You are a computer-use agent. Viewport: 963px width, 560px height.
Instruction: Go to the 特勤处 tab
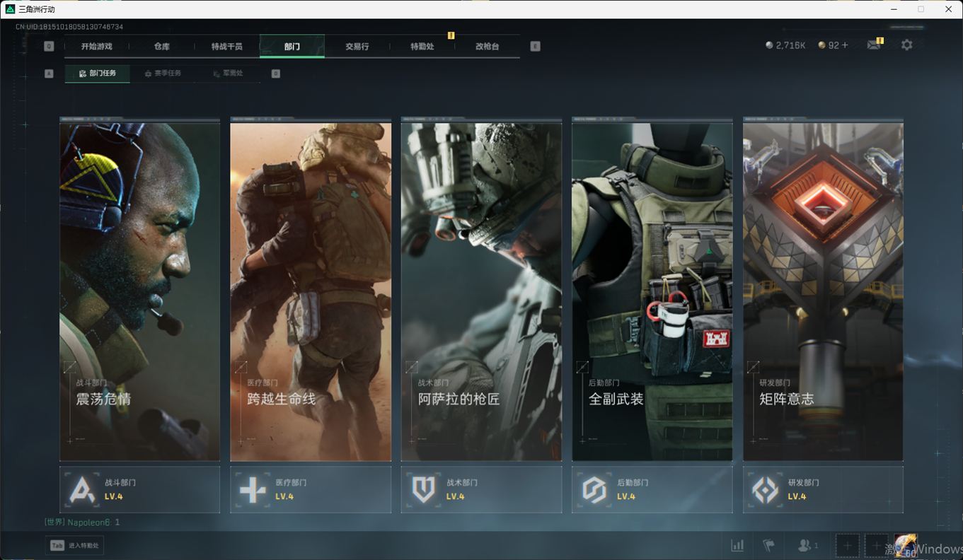pos(422,47)
